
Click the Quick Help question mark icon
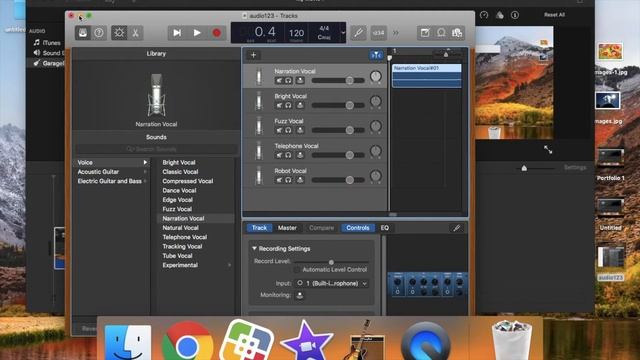[x=99, y=33]
